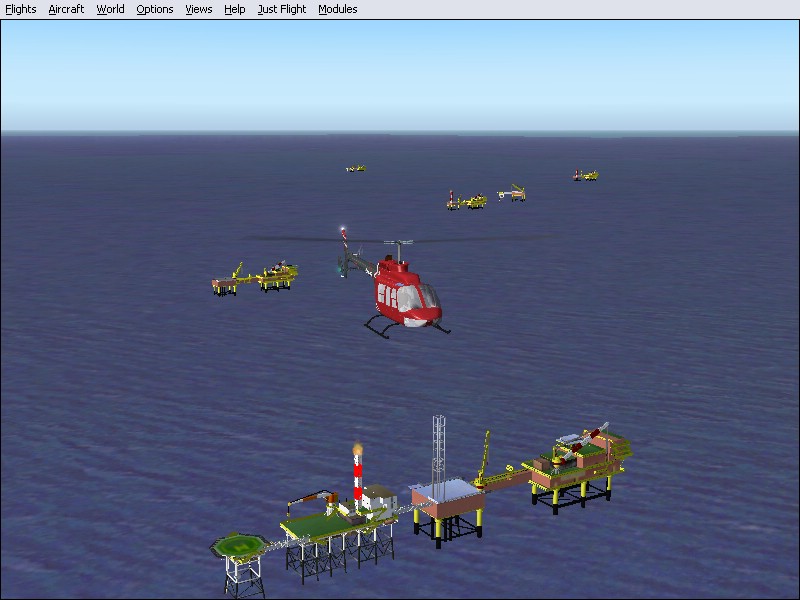Open the Just Flight menu

pyautogui.click(x=282, y=9)
